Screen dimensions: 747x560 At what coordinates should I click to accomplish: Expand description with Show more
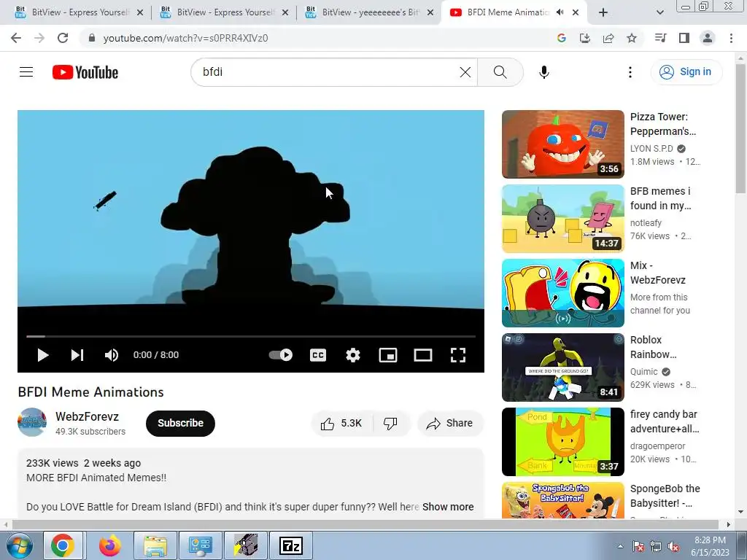point(448,507)
